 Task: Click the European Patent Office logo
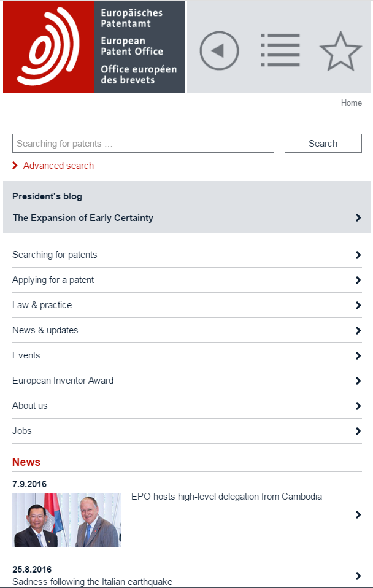coord(94,47)
